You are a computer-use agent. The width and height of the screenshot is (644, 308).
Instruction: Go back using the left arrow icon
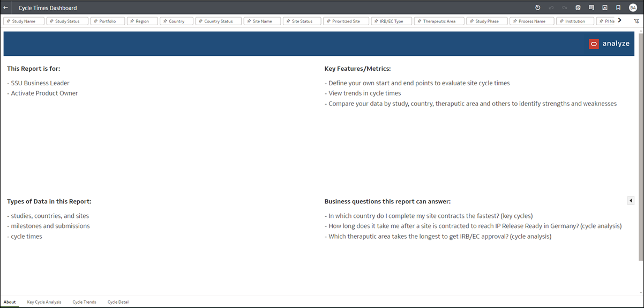point(6,8)
